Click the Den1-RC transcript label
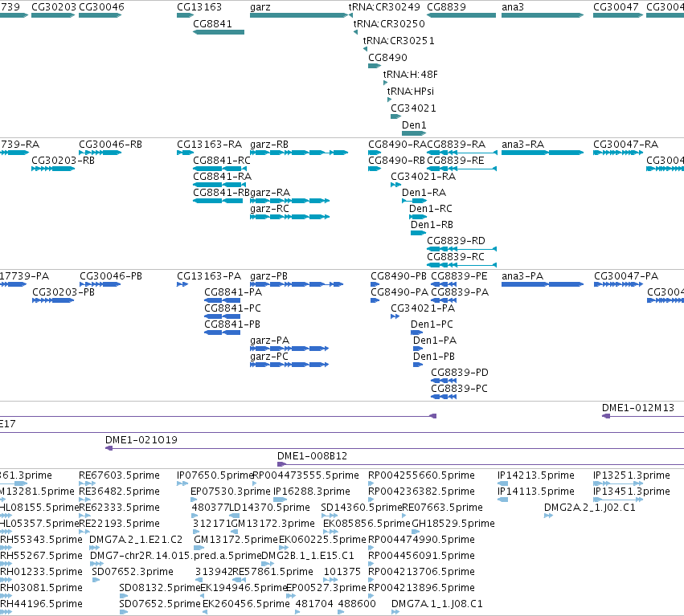 (x=431, y=208)
